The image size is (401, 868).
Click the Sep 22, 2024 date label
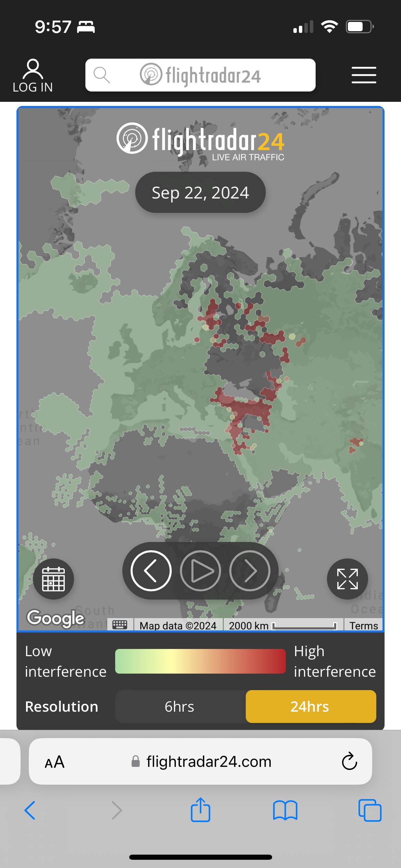(200, 193)
